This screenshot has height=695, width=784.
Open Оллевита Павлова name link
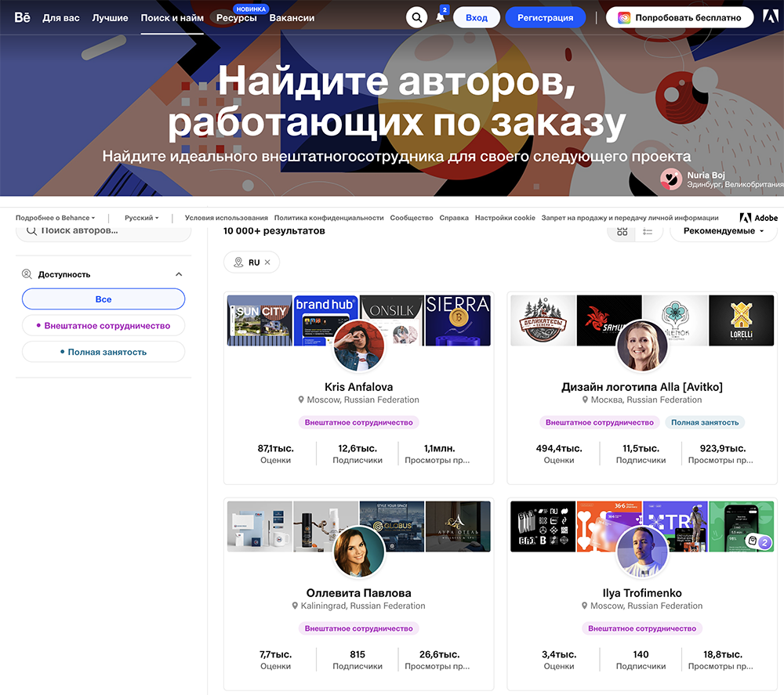pos(359,593)
